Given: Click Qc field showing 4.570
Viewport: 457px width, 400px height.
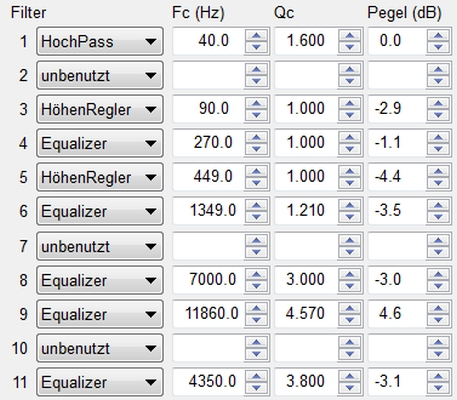Looking at the screenshot, I should tap(306, 314).
